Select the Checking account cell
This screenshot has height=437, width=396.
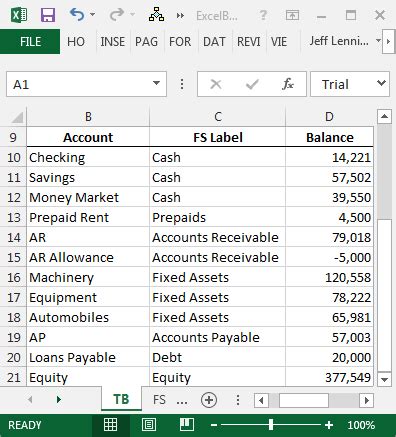[88, 157]
